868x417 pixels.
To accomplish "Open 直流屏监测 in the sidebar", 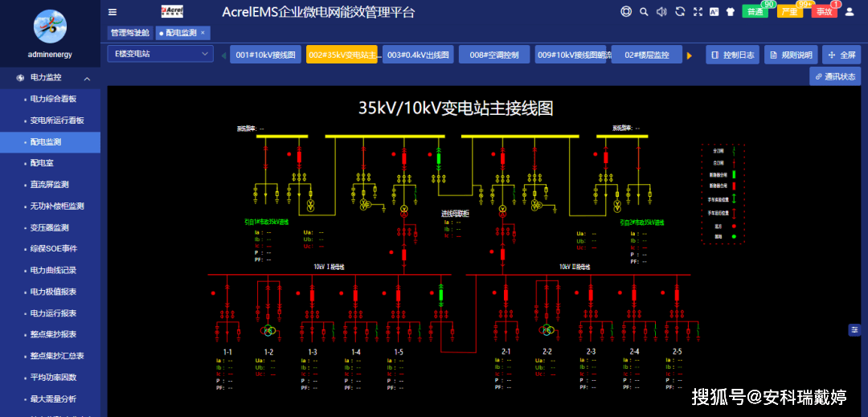I will coord(50,185).
